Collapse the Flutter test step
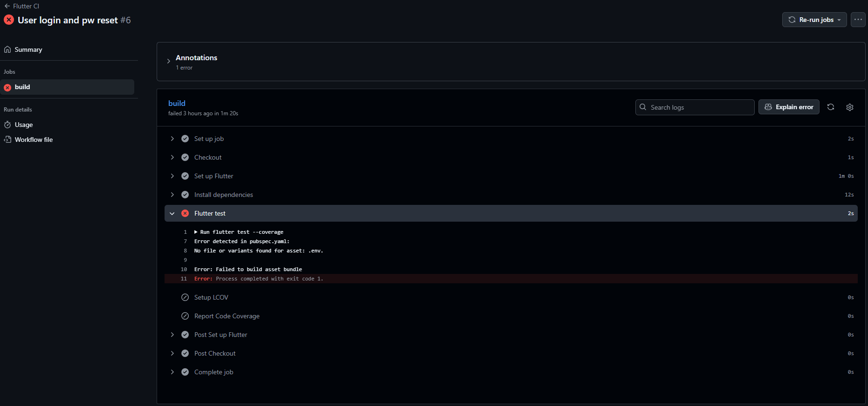The image size is (868, 406). click(172, 213)
